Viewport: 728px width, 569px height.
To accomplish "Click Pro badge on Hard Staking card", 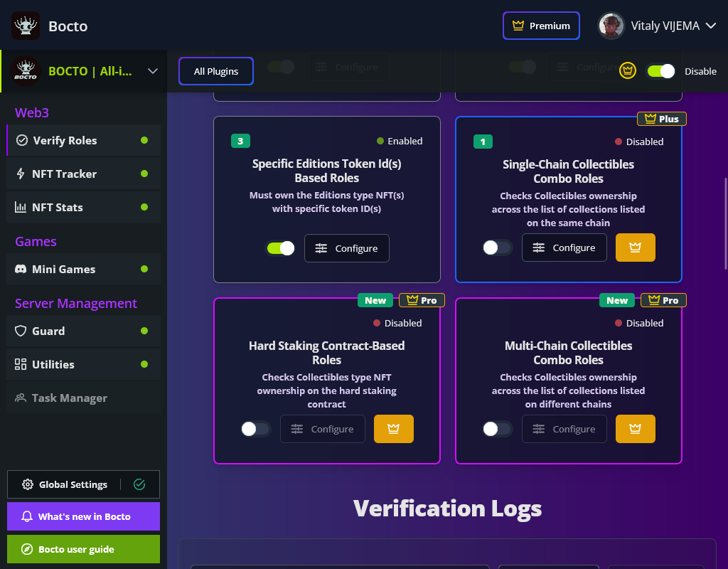I will pyautogui.click(x=422, y=300).
